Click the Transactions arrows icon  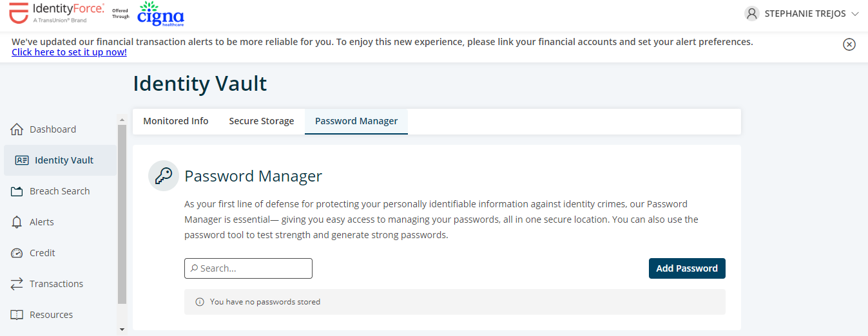point(17,284)
